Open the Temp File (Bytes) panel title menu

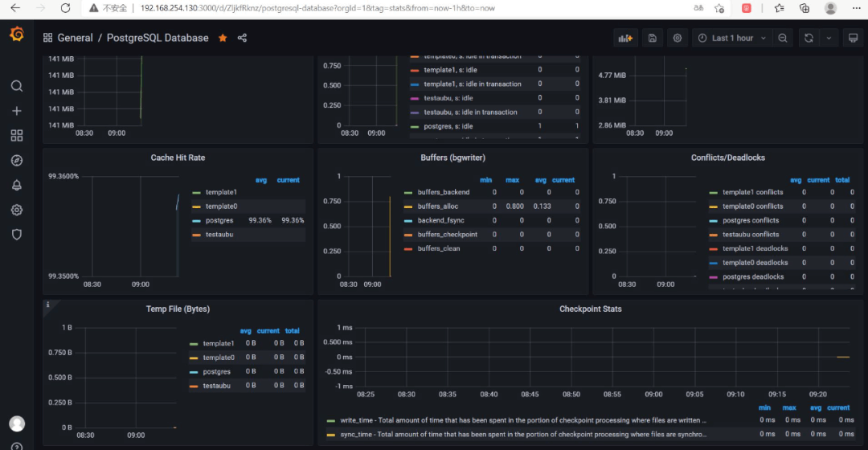point(178,309)
